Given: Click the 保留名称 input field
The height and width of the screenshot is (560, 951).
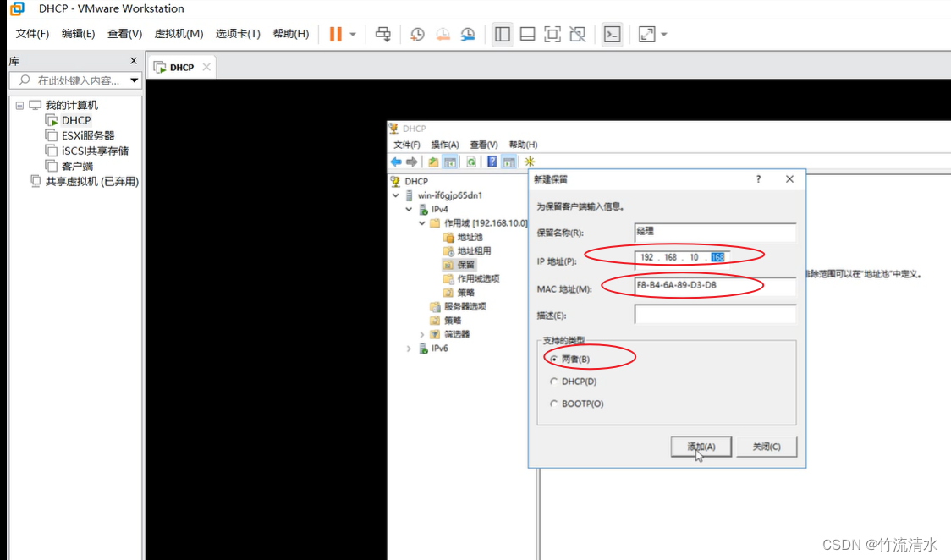Looking at the screenshot, I should (715, 232).
